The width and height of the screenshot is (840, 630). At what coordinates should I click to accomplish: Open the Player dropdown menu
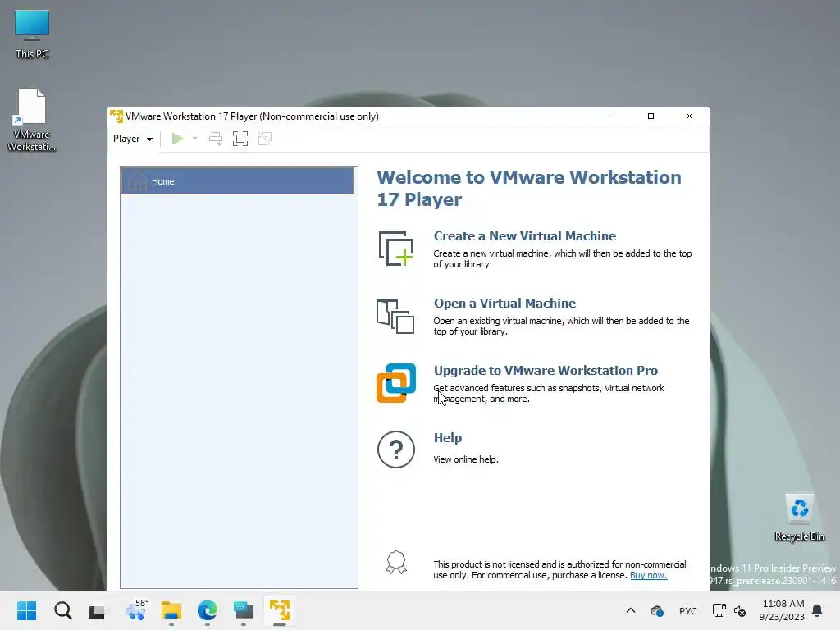click(x=132, y=139)
